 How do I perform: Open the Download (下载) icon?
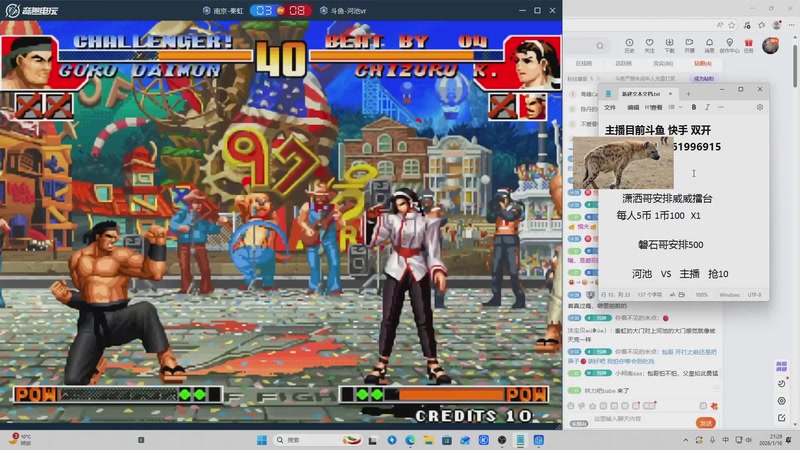(669, 45)
